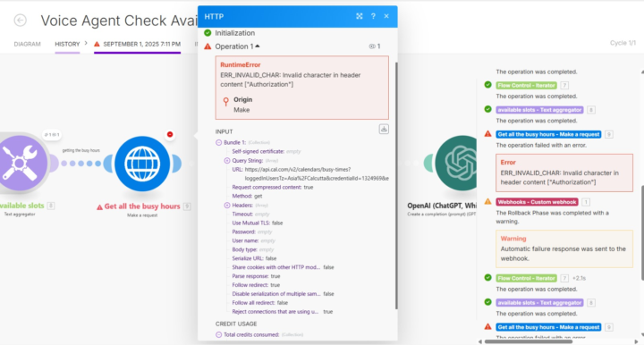Image resolution: width=644 pixels, height=345 pixels.
Task: Switch to the DIAGRAM tab
Action: pos(27,44)
